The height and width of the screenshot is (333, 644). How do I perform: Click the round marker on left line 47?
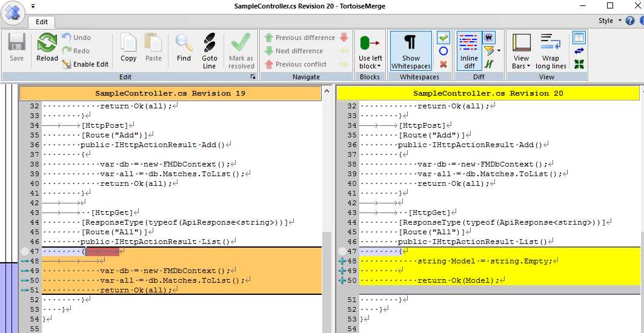coord(25,251)
